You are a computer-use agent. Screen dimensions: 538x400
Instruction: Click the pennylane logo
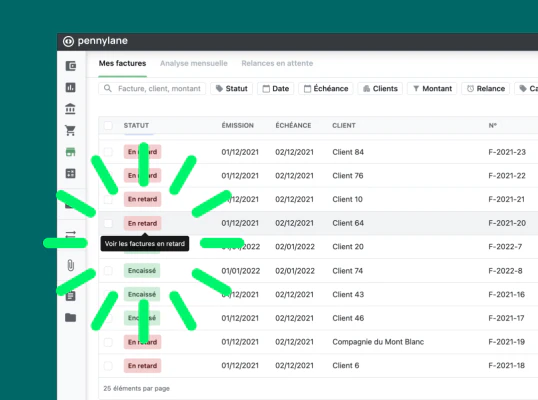pos(95,41)
